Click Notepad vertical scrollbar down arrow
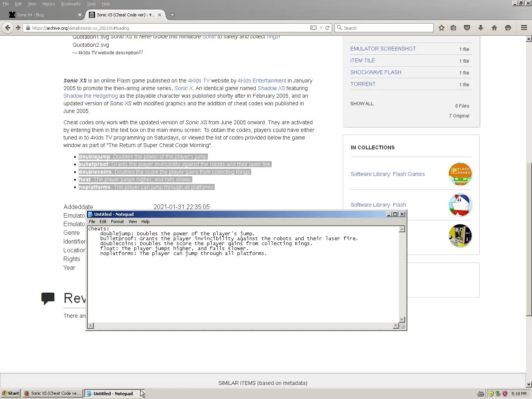The image size is (532, 399). click(x=402, y=320)
